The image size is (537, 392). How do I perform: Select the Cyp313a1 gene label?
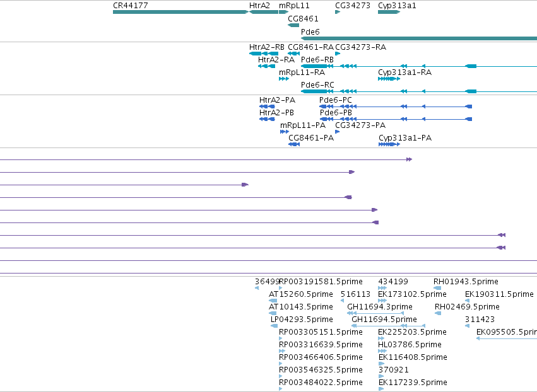coord(397,6)
